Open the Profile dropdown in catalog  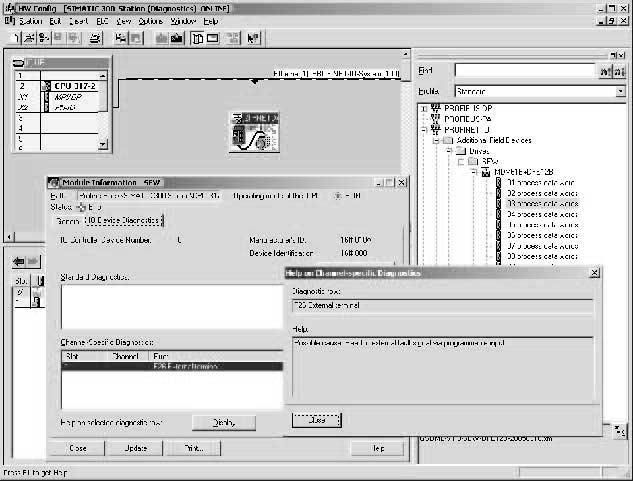tap(620, 91)
